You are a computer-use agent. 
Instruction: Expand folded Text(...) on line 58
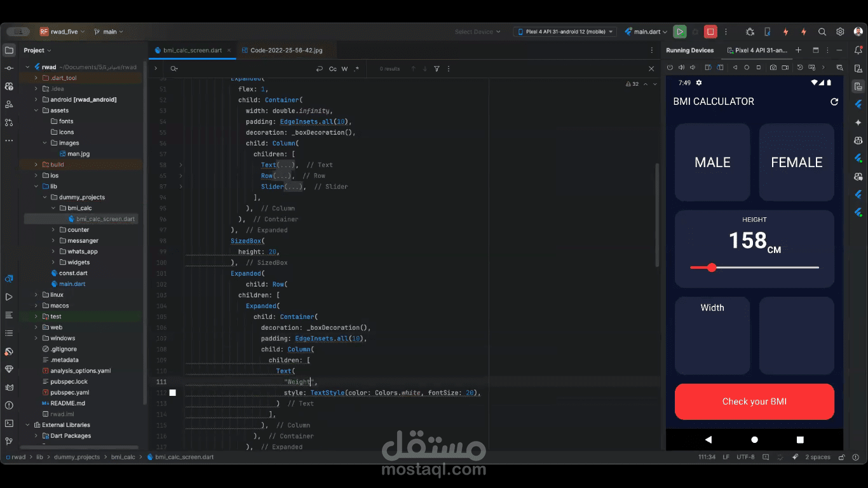(x=180, y=165)
